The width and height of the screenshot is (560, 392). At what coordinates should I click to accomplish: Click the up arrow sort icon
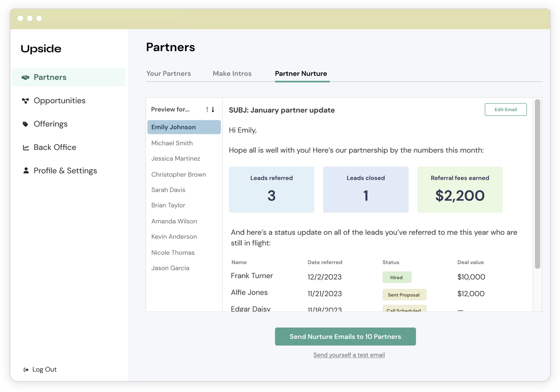(x=207, y=109)
